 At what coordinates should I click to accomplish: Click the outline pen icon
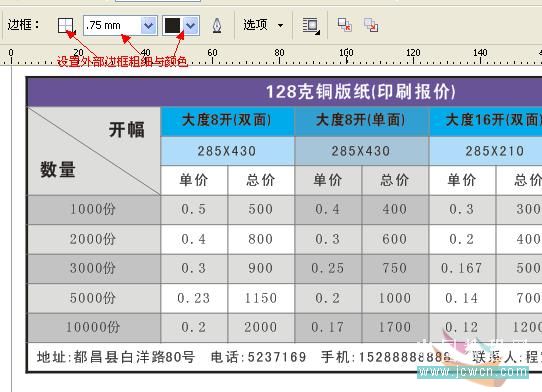click(x=217, y=26)
